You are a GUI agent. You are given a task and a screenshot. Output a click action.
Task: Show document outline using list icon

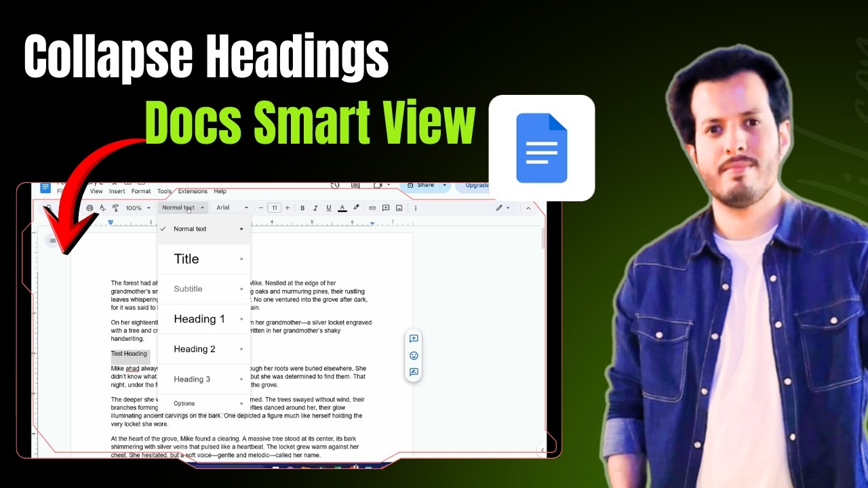point(52,240)
